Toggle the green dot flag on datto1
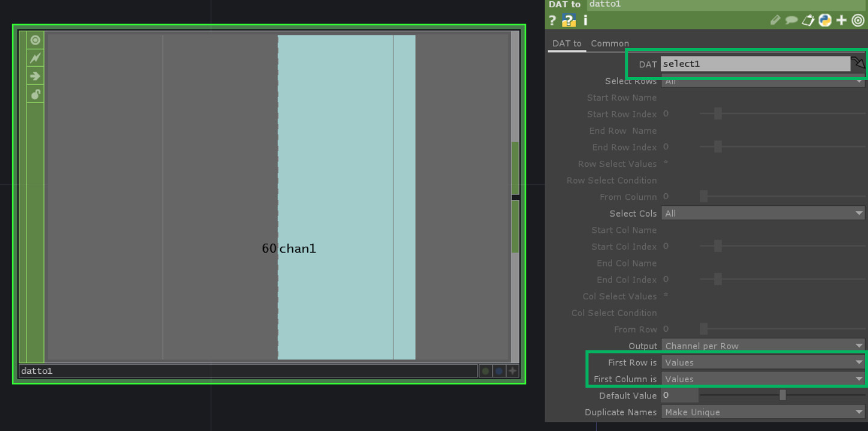Viewport: 868px width, 431px height. click(486, 371)
